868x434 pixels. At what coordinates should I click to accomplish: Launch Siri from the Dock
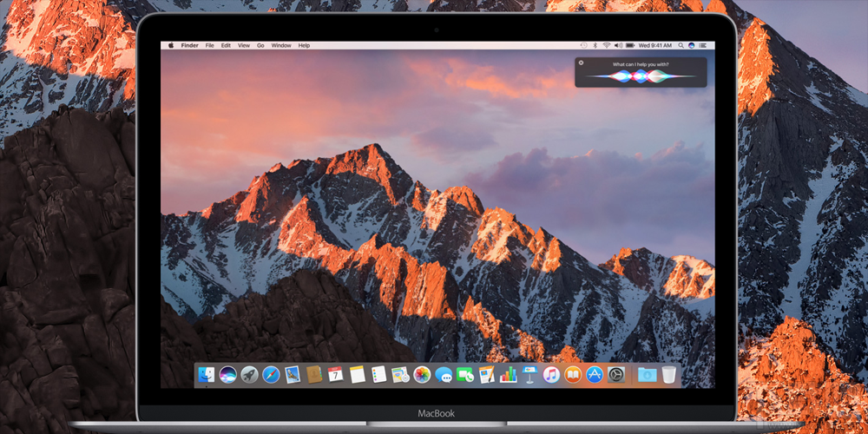coord(228,375)
